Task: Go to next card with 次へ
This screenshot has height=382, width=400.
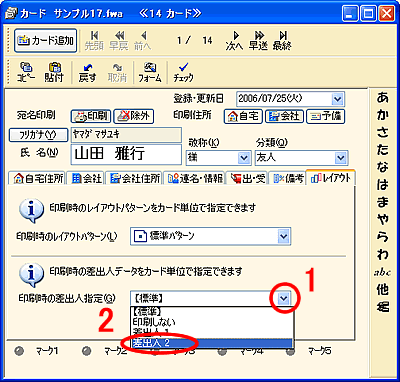Action: click(x=234, y=40)
